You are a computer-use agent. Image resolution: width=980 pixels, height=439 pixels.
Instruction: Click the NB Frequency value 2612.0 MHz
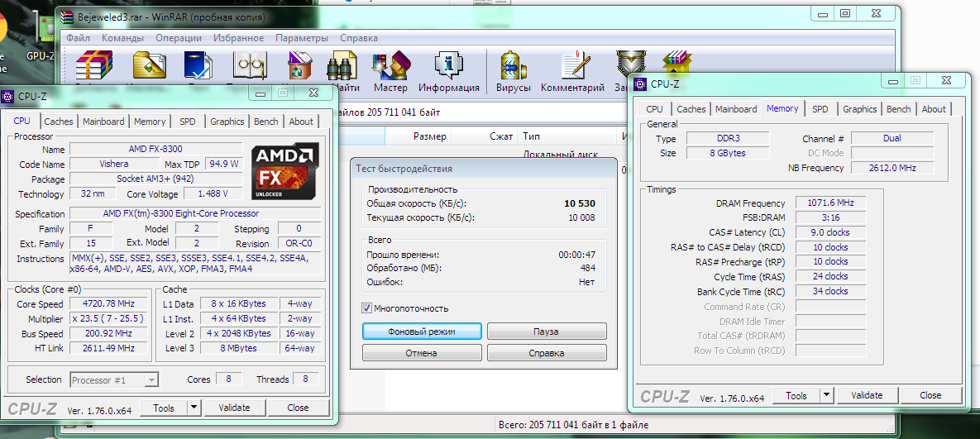pos(892,168)
